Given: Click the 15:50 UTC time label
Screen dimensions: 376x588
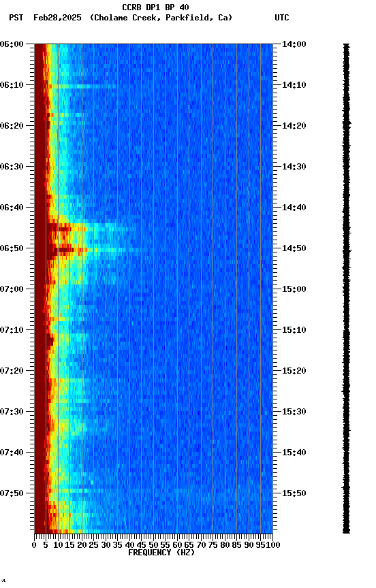Looking at the screenshot, I should (x=294, y=493).
